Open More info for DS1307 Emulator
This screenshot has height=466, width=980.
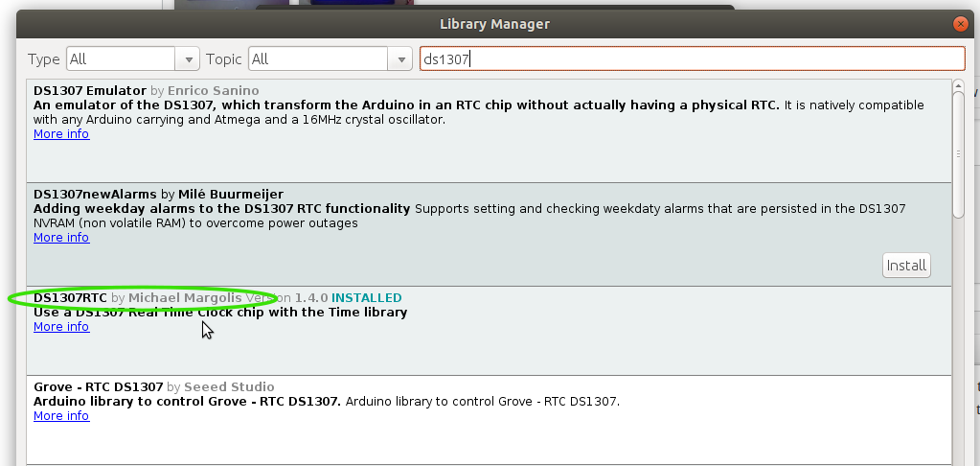(61, 134)
